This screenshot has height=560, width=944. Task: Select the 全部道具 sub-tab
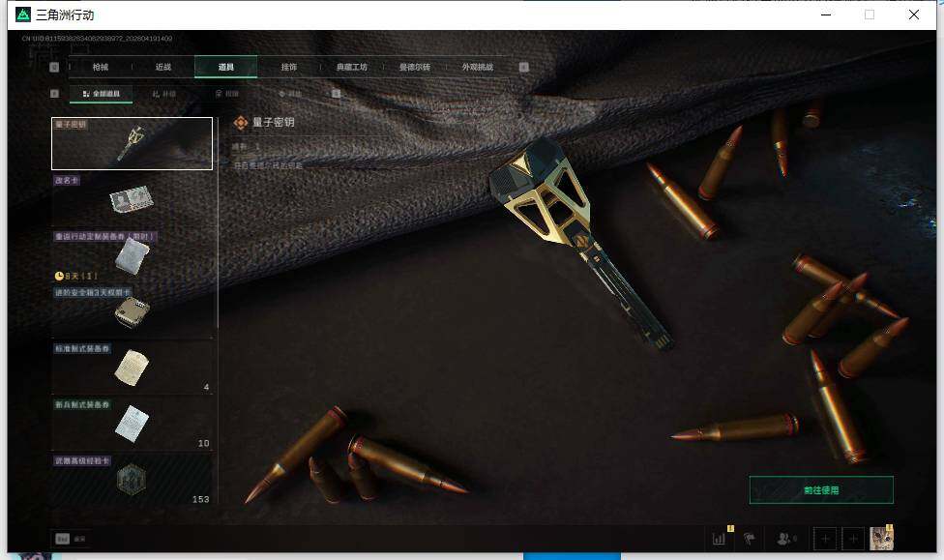(x=102, y=94)
